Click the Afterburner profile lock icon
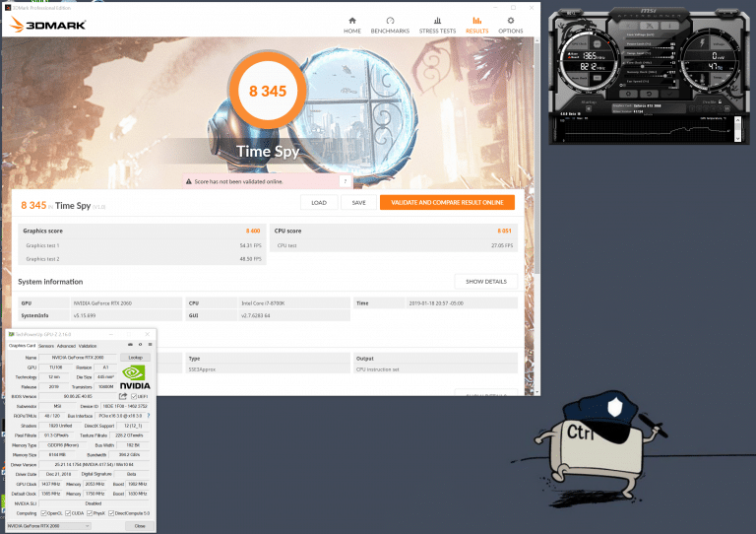 click(720, 101)
